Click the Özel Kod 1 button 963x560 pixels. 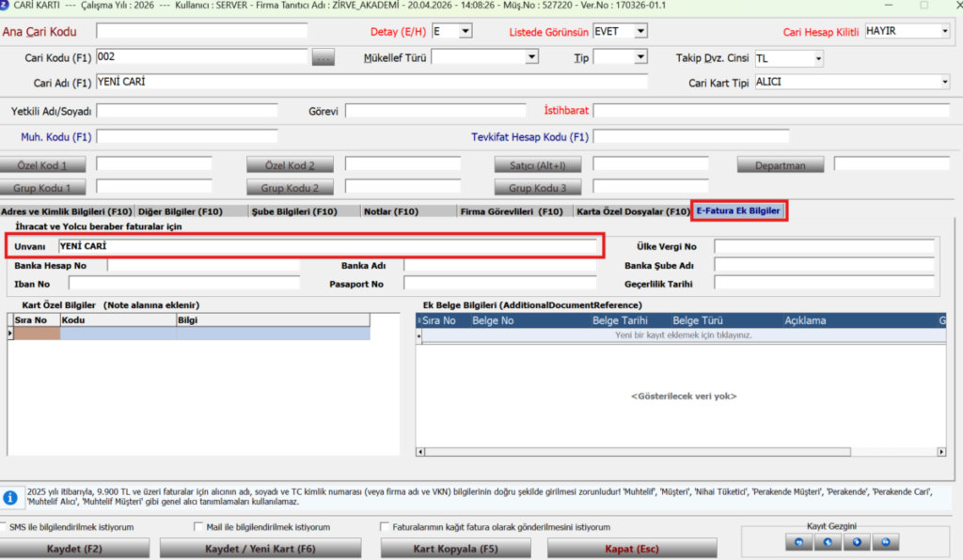tap(42, 165)
